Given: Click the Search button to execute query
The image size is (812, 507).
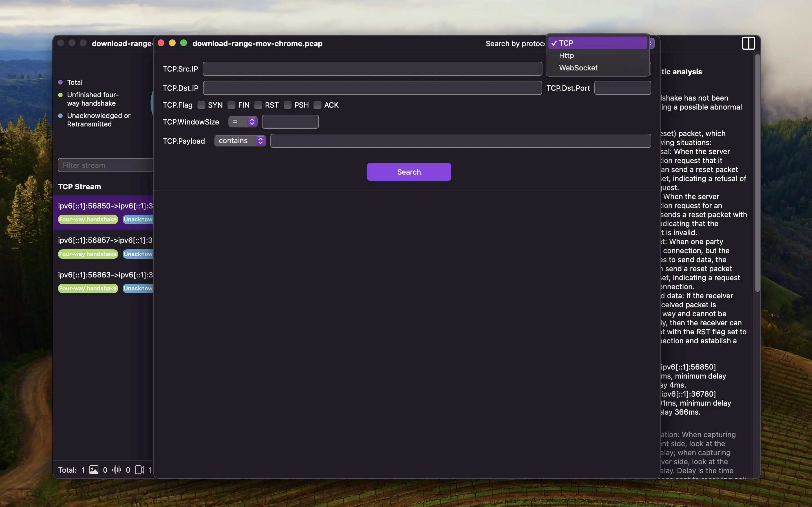Looking at the screenshot, I should [409, 172].
